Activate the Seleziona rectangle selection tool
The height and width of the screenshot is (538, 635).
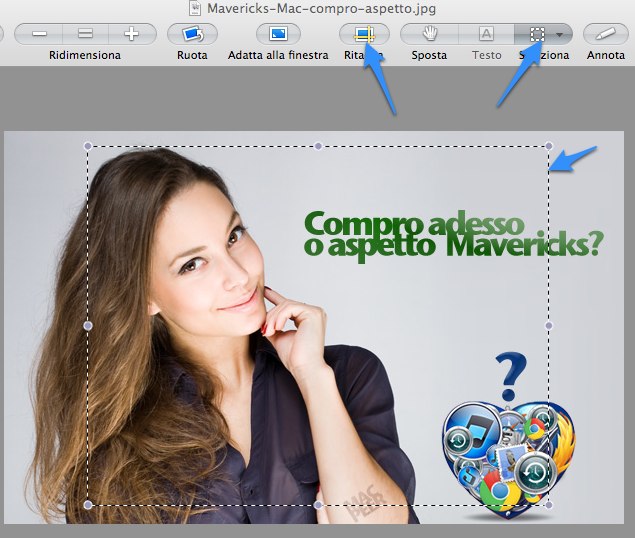click(537, 34)
